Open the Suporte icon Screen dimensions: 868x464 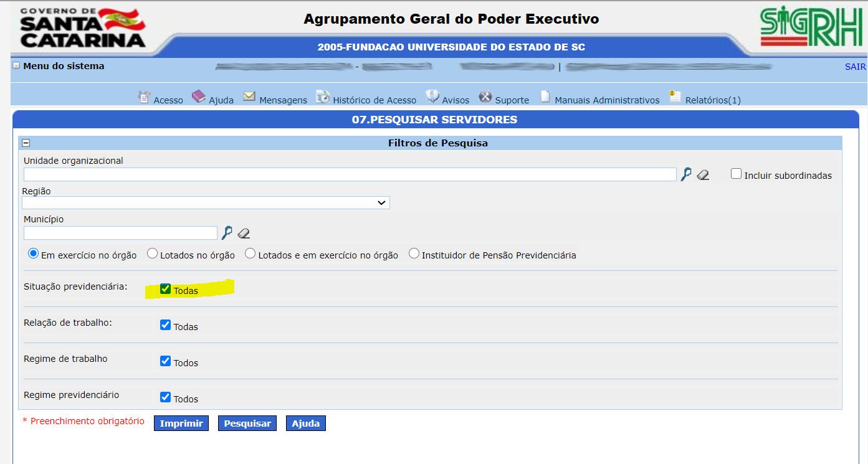[x=485, y=97]
